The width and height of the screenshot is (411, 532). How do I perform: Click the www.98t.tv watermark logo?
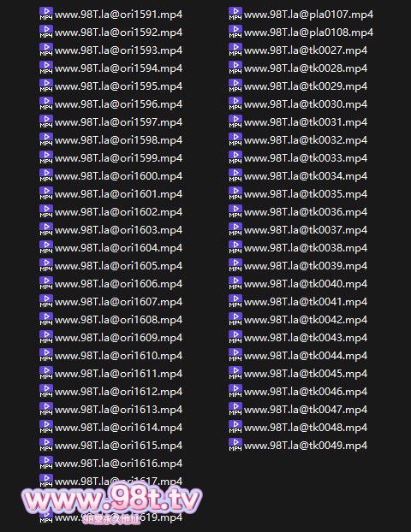click(111, 502)
